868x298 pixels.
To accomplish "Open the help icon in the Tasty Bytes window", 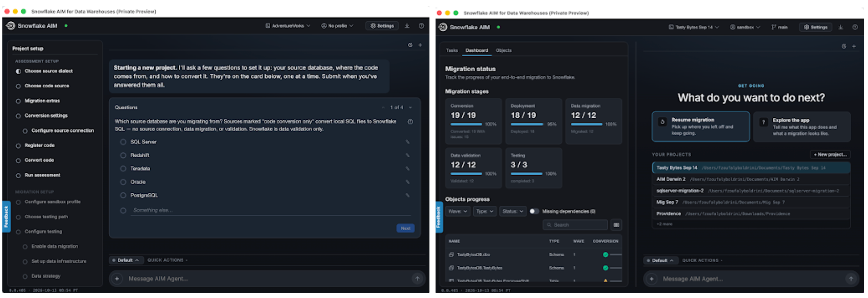I will coord(855,27).
